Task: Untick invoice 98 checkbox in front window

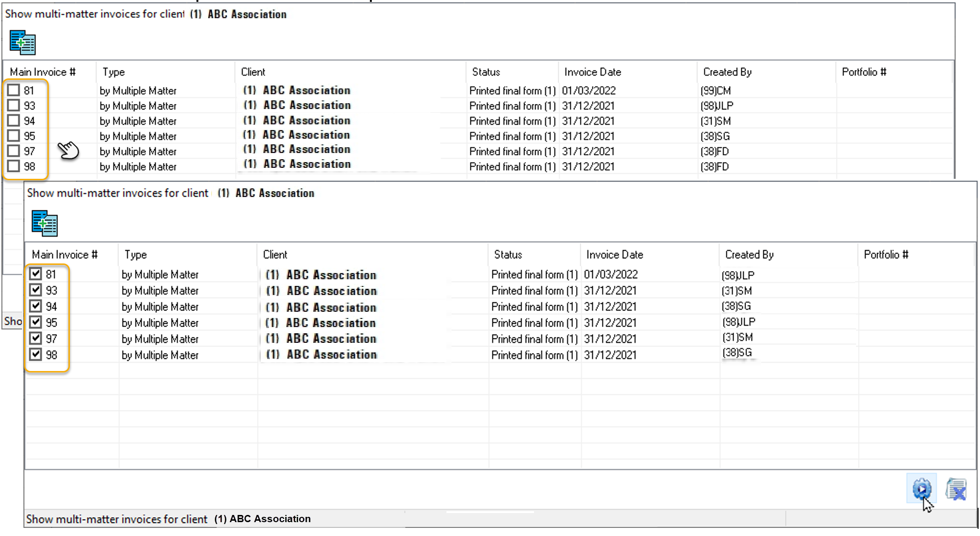Action: [x=35, y=354]
